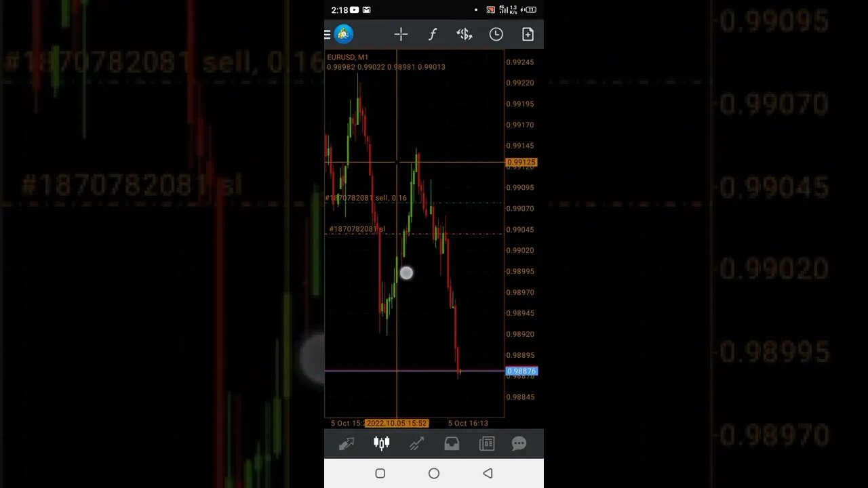
Task: Tap price scale value 0.98945
Action: [x=520, y=314]
